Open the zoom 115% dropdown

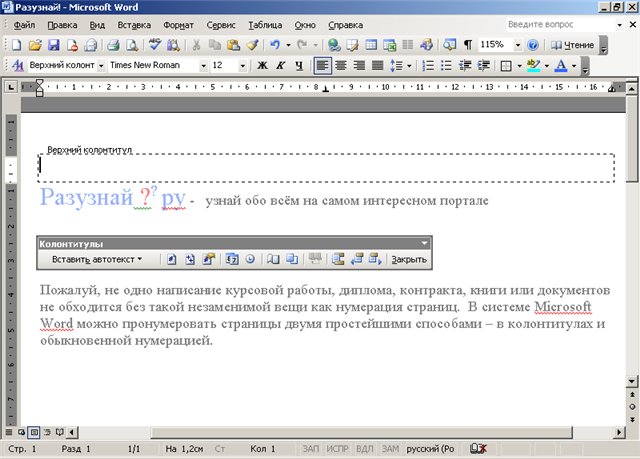coord(518,45)
